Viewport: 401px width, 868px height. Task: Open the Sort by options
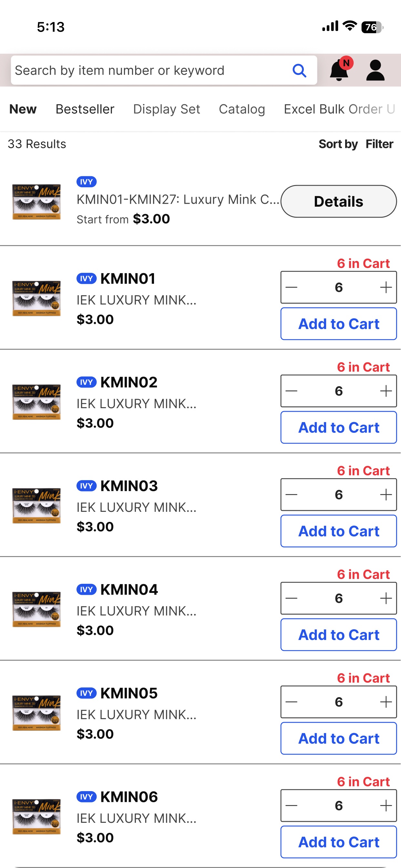point(338,144)
